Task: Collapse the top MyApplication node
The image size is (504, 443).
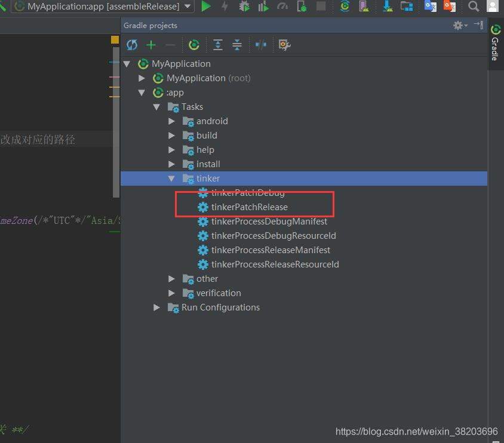Action: click(127, 64)
